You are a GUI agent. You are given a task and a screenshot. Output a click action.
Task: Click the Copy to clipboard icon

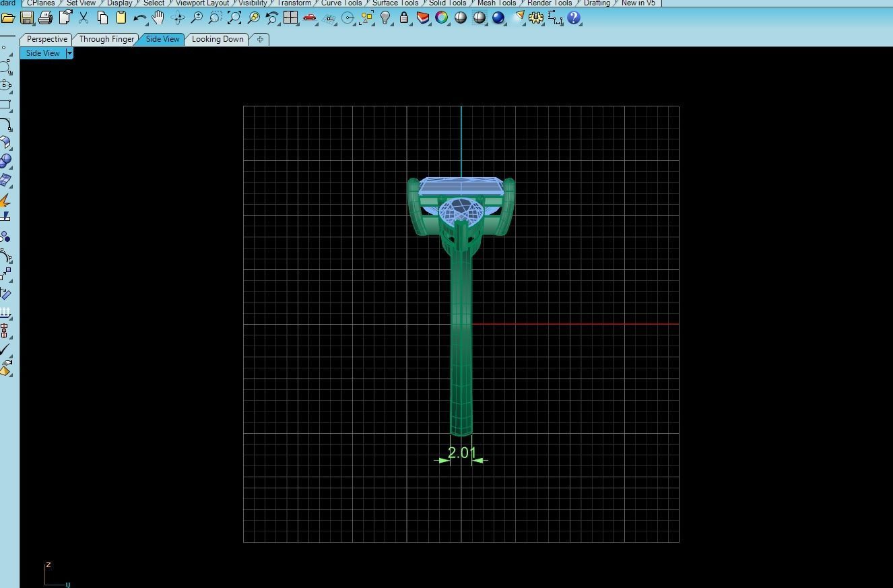pos(102,18)
